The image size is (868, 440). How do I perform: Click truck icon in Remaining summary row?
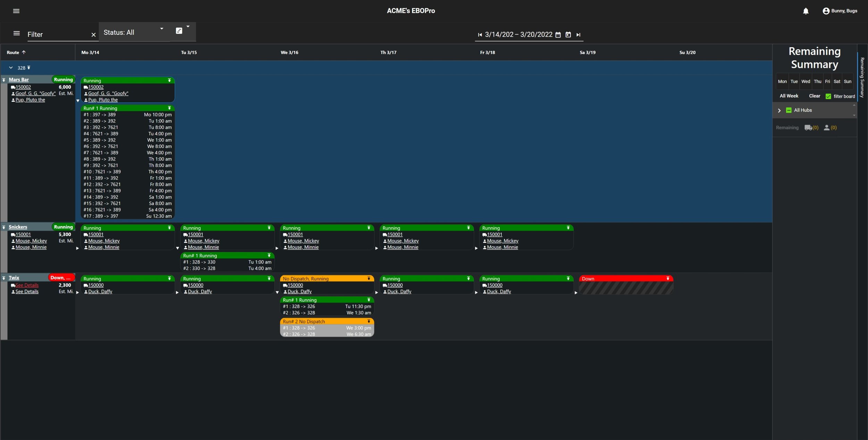coord(808,128)
